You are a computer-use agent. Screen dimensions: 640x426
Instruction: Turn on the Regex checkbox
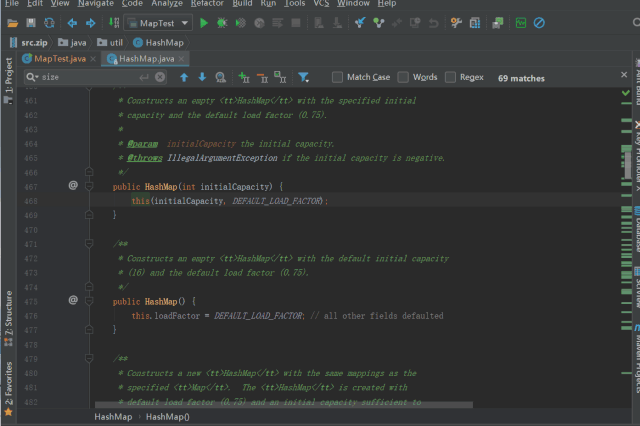[451, 77]
